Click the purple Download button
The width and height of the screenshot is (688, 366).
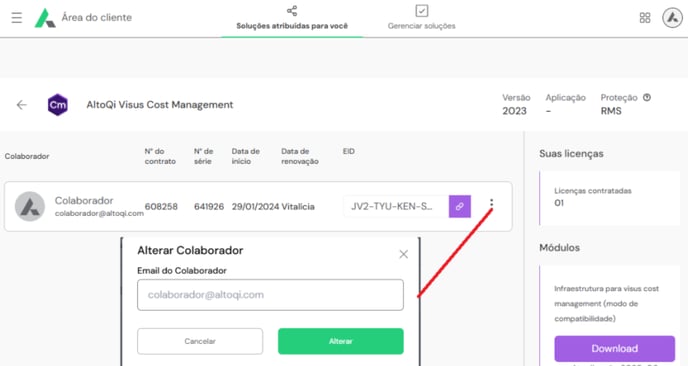pyautogui.click(x=614, y=348)
